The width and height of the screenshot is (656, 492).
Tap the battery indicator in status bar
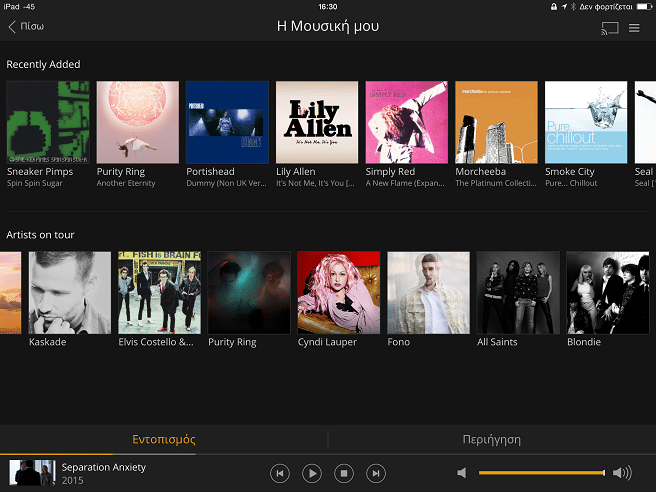(x=644, y=7)
